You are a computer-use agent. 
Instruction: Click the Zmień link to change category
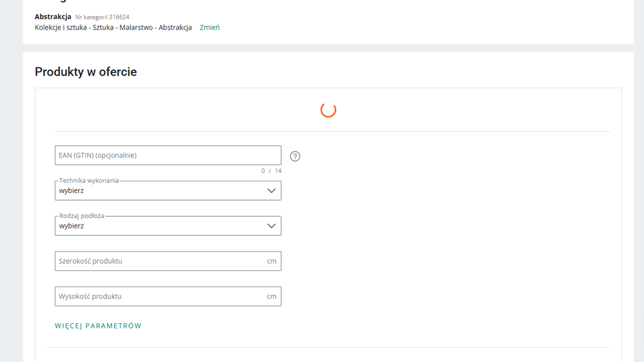pos(210,28)
